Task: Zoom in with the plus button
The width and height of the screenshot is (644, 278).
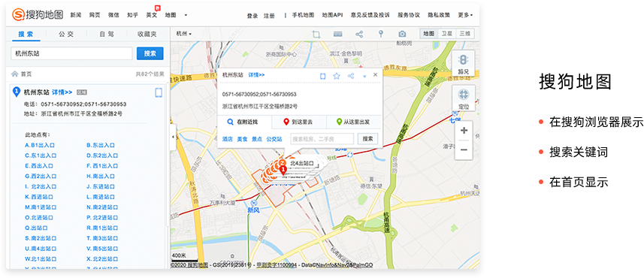Action: (x=464, y=131)
